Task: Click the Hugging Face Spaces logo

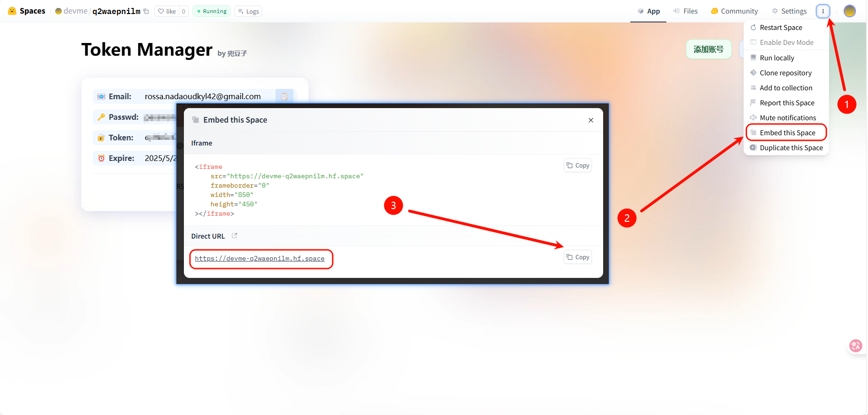Action: [27, 11]
